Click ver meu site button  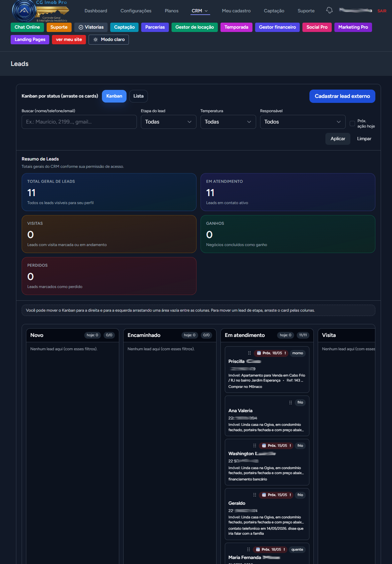point(69,40)
